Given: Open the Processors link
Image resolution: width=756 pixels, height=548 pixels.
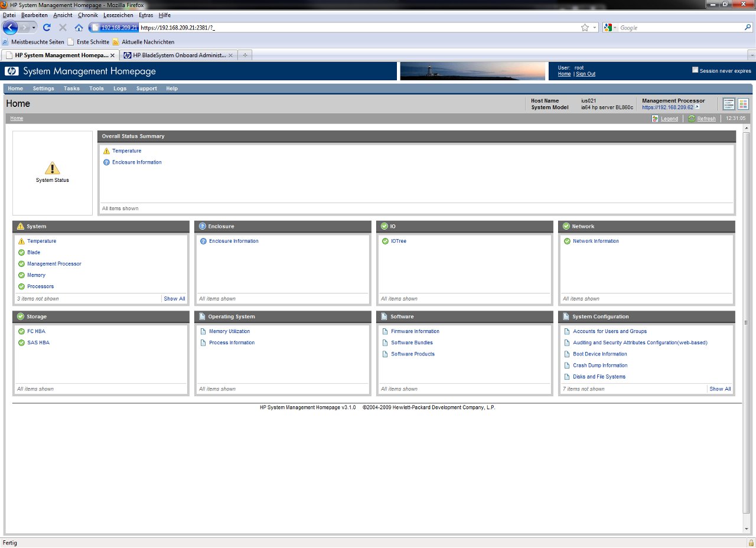Looking at the screenshot, I should click(40, 286).
